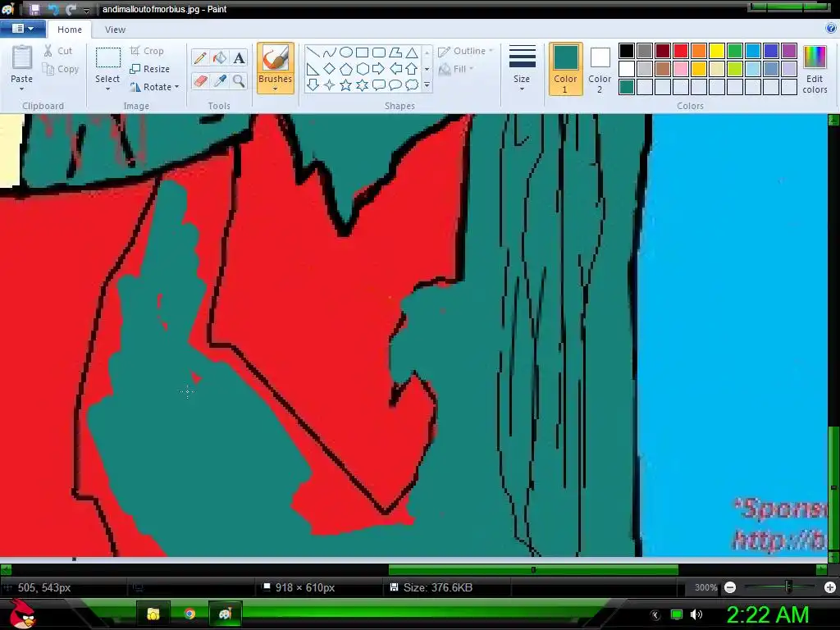Click the Paste clipboard icon
The image size is (840, 630).
point(22,58)
